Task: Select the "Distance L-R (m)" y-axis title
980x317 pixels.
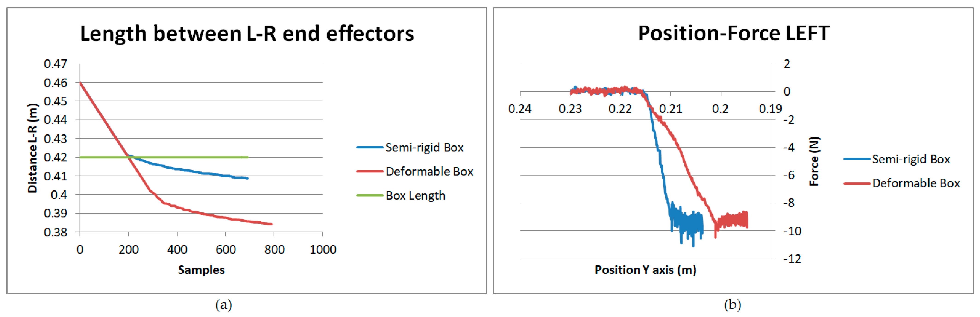Action: click(x=33, y=148)
